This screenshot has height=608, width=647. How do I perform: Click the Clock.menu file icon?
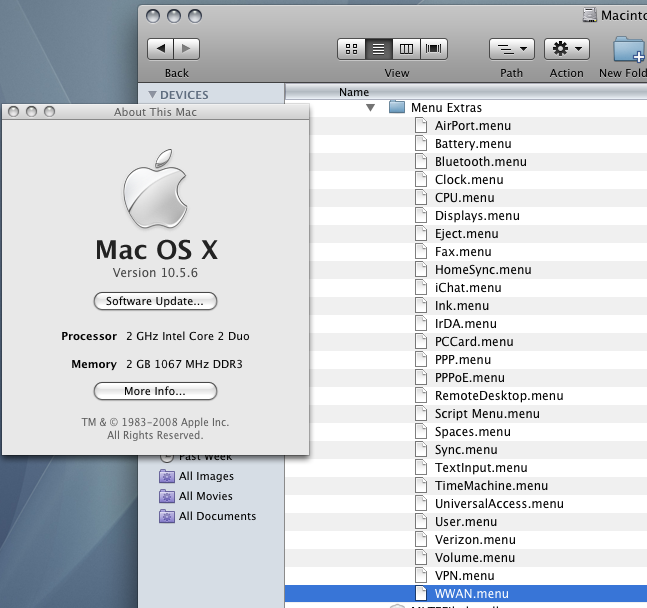[421, 180]
